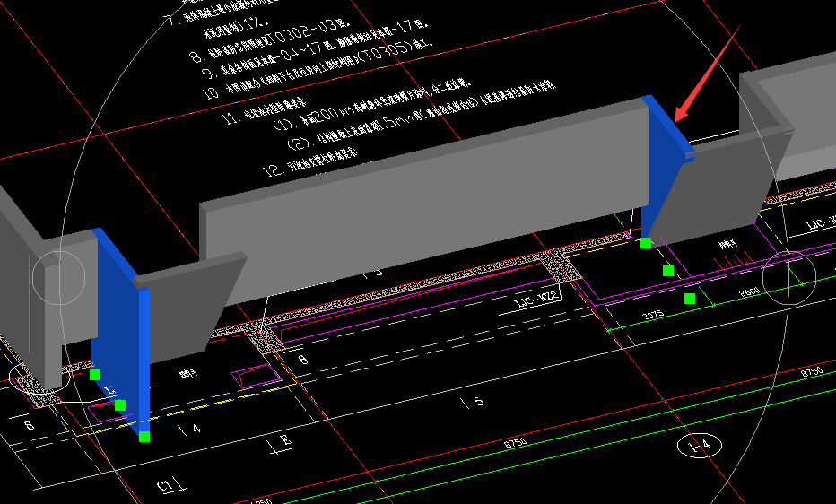
Task: Click green grip at left column's bottom corner
Action: (144, 437)
